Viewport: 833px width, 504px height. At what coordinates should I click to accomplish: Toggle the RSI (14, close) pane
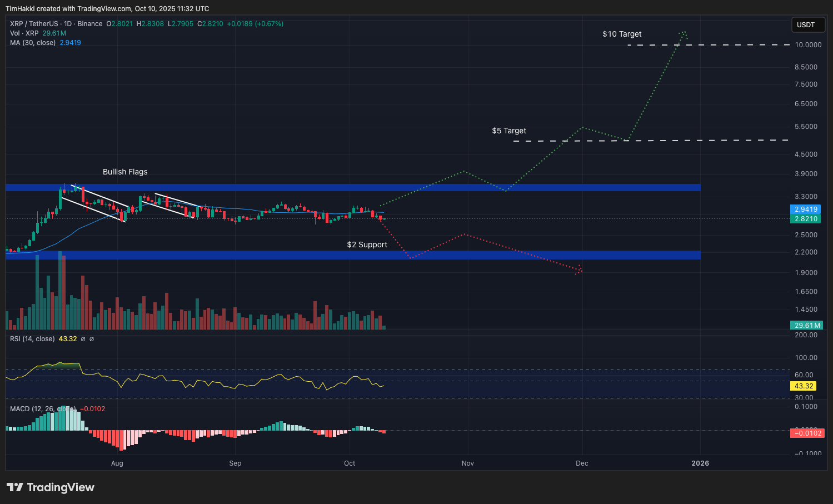(32, 339)
